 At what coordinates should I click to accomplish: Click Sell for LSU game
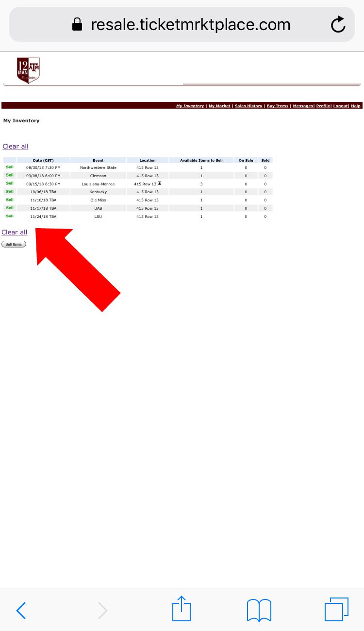(x=10, y=216)
